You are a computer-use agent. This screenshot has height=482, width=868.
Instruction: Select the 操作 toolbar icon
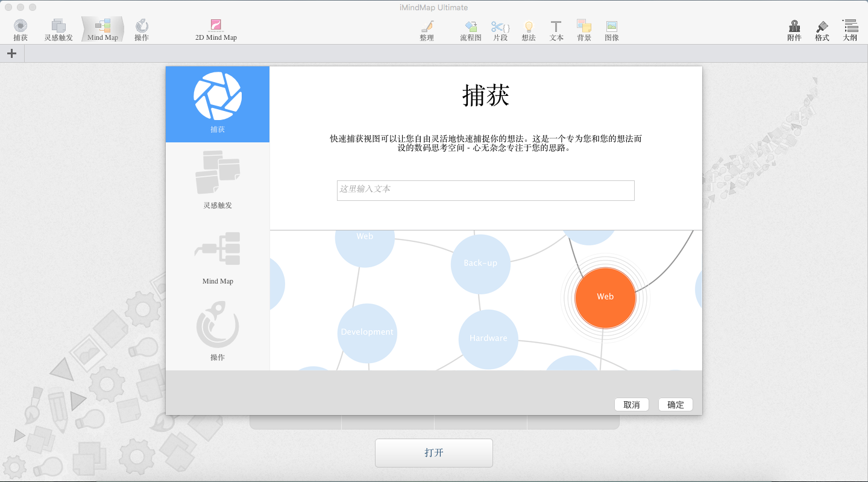(x=142, y=30)
